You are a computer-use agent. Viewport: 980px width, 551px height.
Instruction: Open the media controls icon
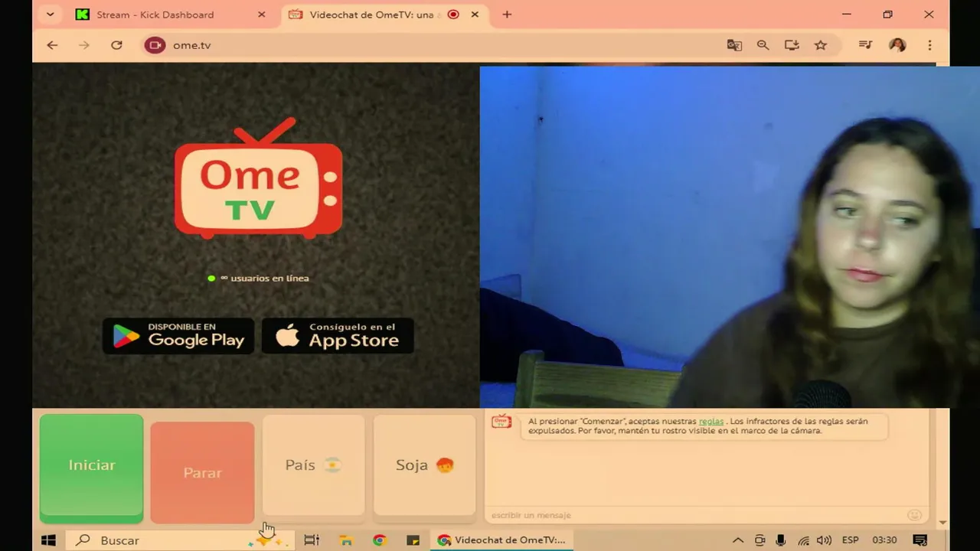pyautogui.click(x=865, y=45)
